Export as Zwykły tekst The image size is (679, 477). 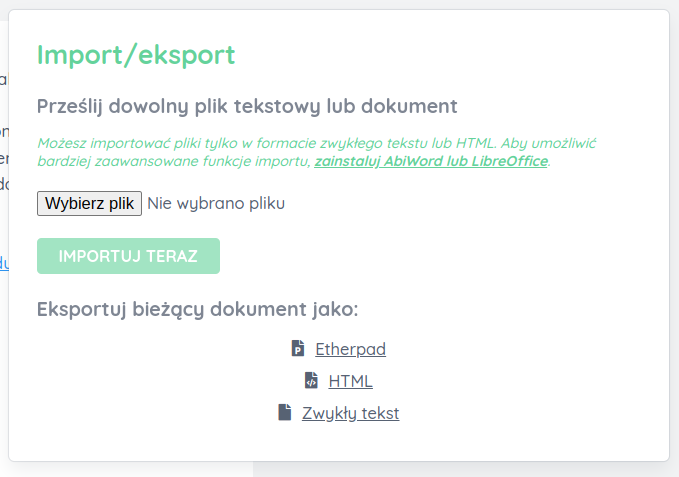(350, 413)
